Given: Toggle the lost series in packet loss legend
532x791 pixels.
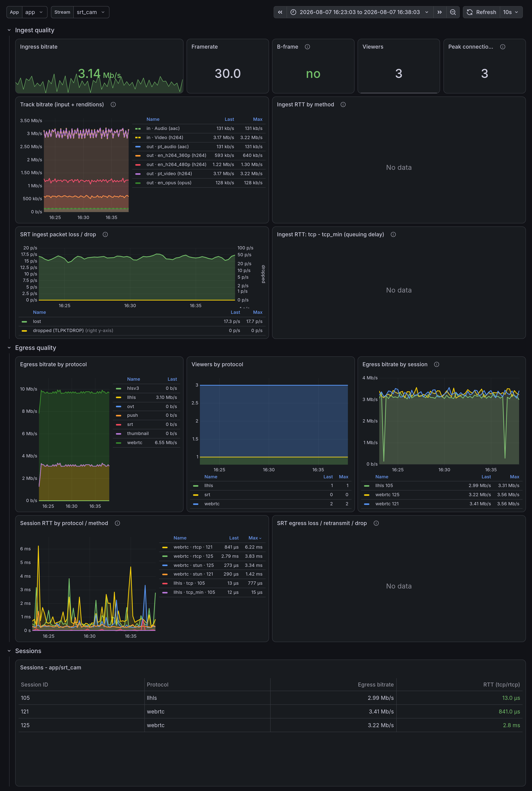Looking at the screenshot, I should click(37, 322).
